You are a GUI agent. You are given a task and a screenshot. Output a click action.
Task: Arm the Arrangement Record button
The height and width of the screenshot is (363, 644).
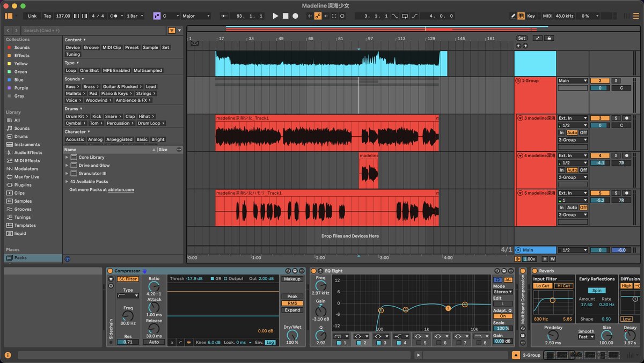(295, 16)
